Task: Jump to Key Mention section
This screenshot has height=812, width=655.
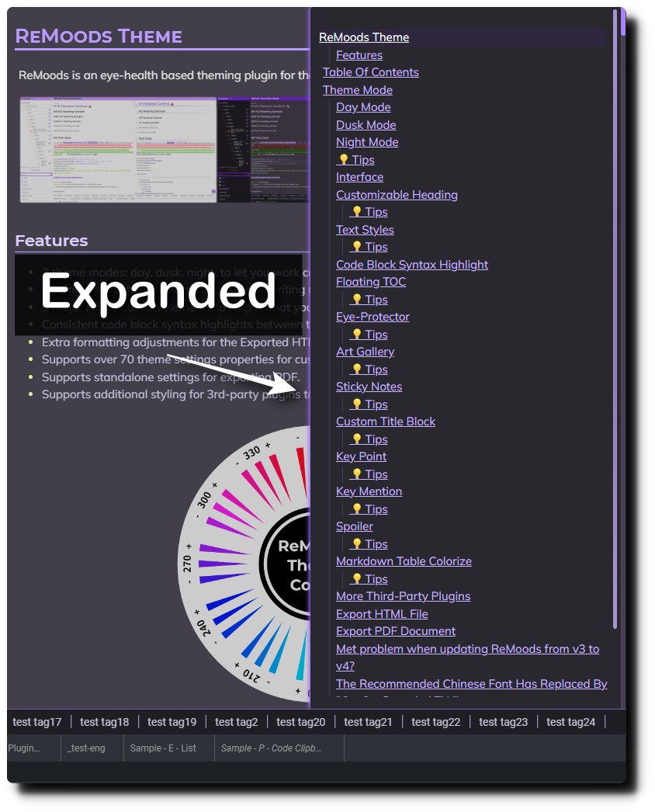Action: click(369, 491)
